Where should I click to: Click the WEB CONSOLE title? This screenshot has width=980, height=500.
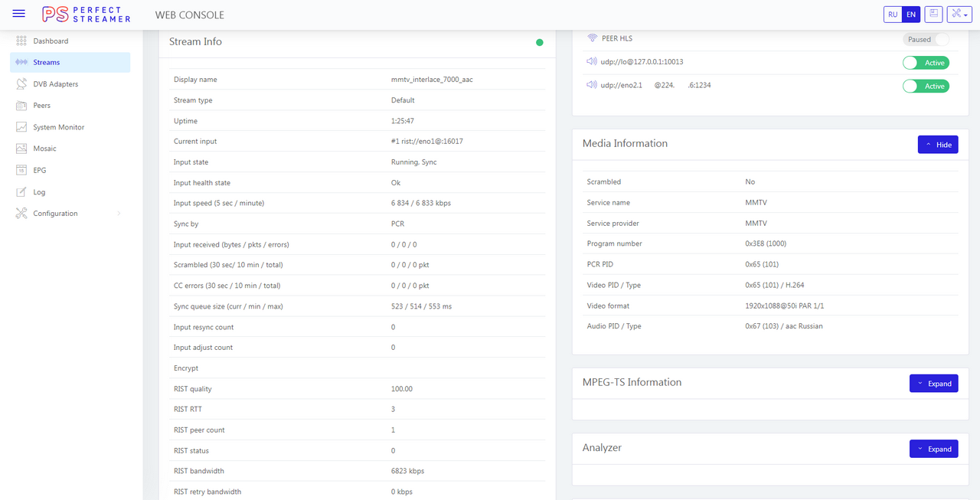point(190,15)
